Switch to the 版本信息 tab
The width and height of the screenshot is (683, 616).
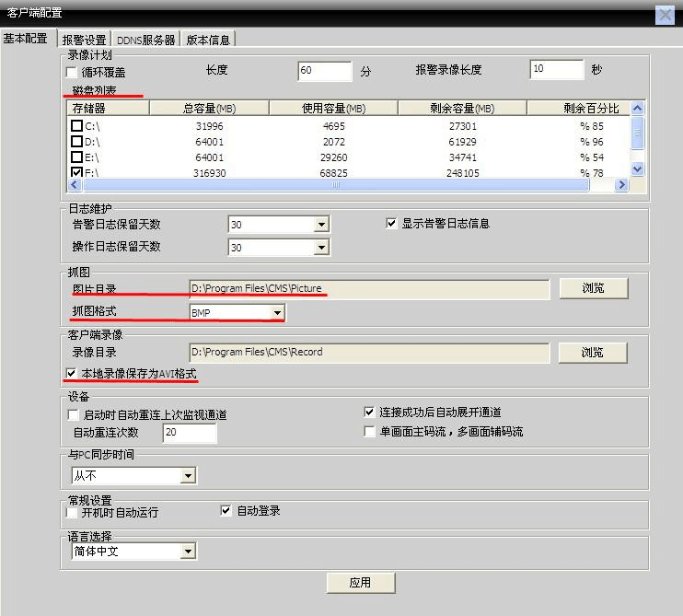click(208, 40)
